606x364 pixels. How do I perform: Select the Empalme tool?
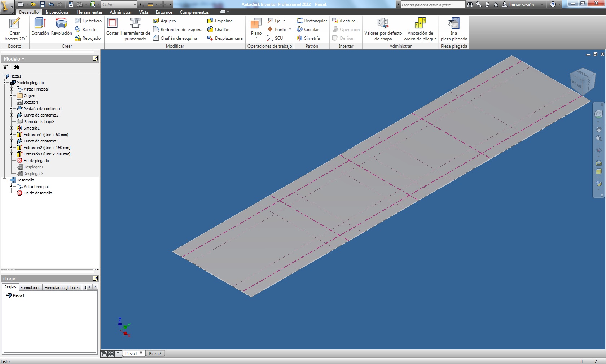pos(220,21)
